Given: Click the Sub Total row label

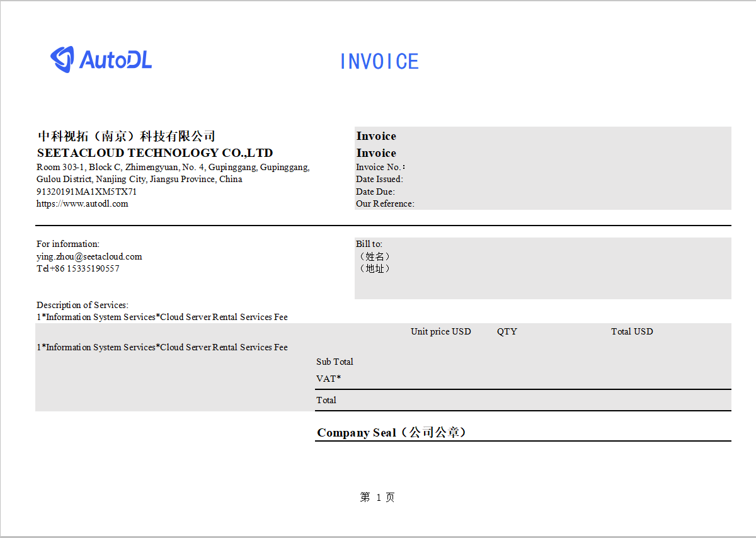Looking at the screenshot, I should (x=335, y=362).
